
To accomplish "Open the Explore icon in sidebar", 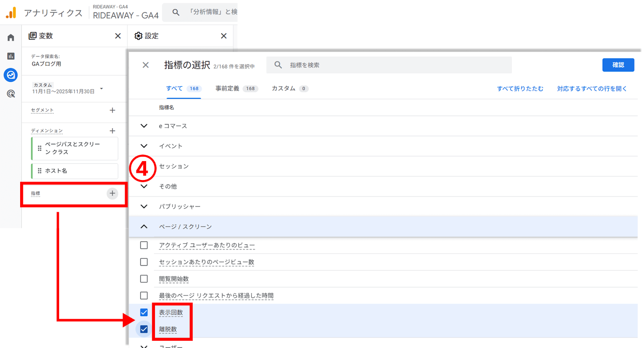I will click(x=11, y=75).
